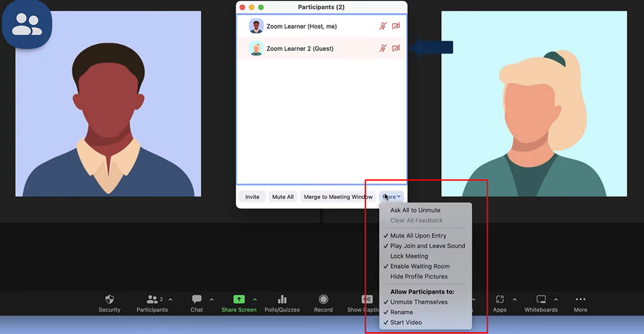Click the Security shield icon
This screenshot has width=644, height=334.
(109, 300)
